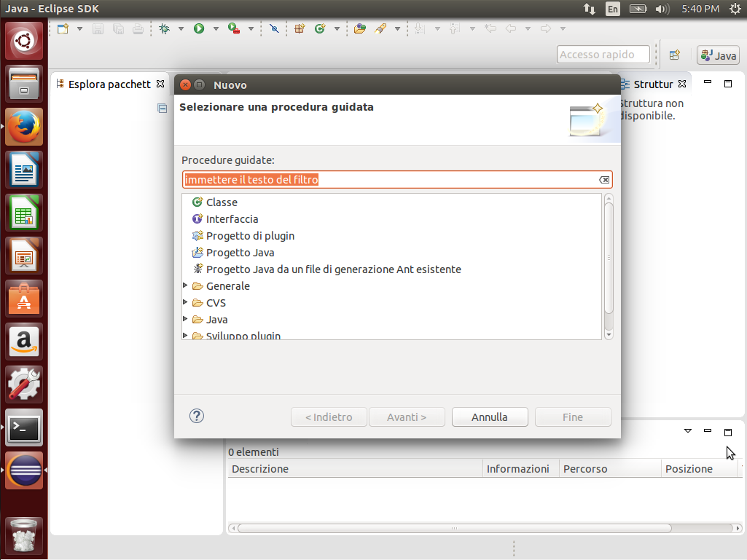
Task: Clear the filter text with the erase icon
Action: pos(604,180)
